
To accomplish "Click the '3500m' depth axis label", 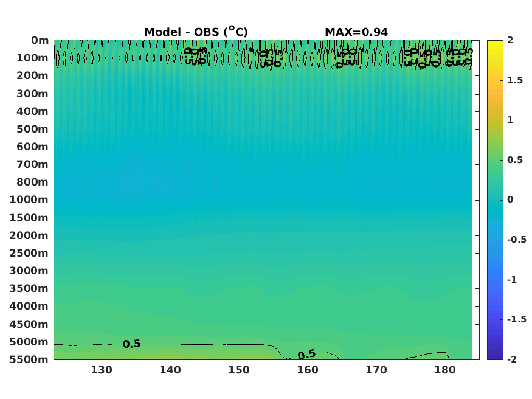I will pos(29,288).
